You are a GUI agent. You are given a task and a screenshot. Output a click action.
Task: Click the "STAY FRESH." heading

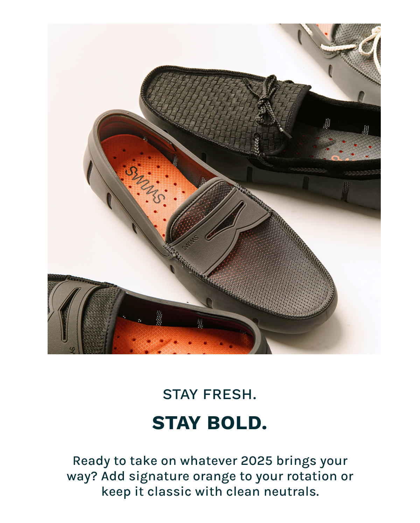pyautogui.click(x=210, y=395)
